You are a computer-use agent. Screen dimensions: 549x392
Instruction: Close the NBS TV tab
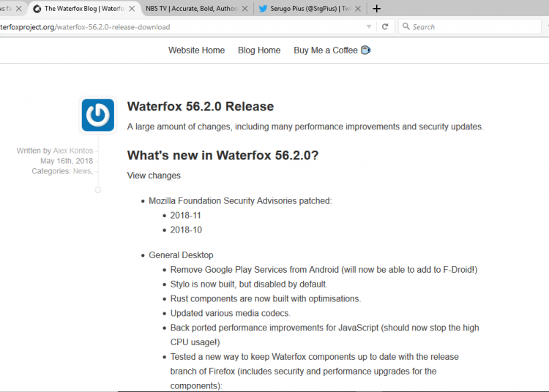(x=245, y=9)
